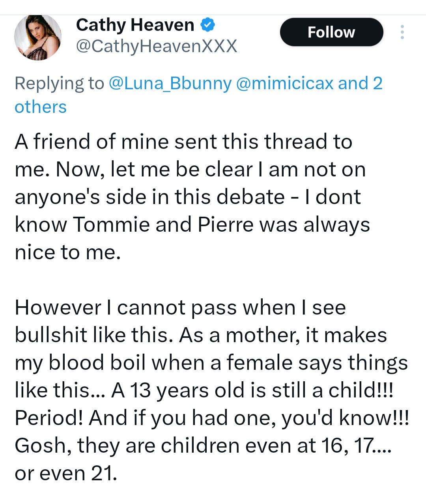Click the line "nice to me."
The image size is (426, 504).
[68, 252]
